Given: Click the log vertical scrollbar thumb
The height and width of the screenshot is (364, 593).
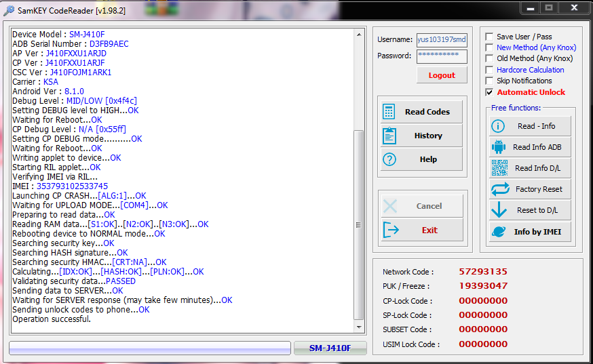Looking at the screenshot, I should (x=358, y=225).
